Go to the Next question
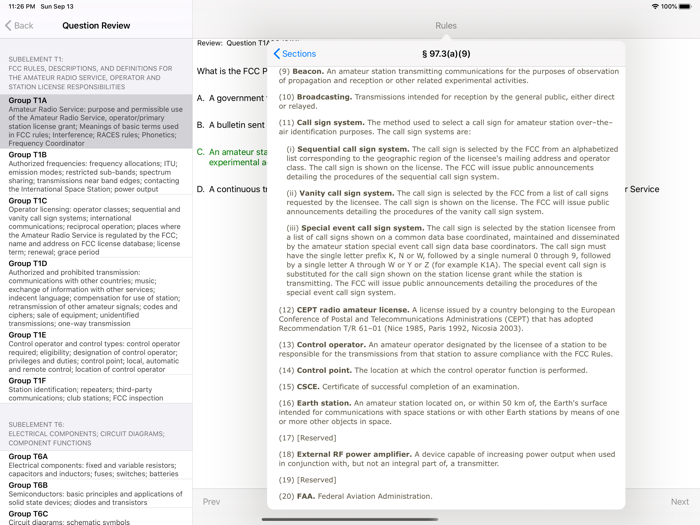The image size is (700, 525). [x=679, y=501]
